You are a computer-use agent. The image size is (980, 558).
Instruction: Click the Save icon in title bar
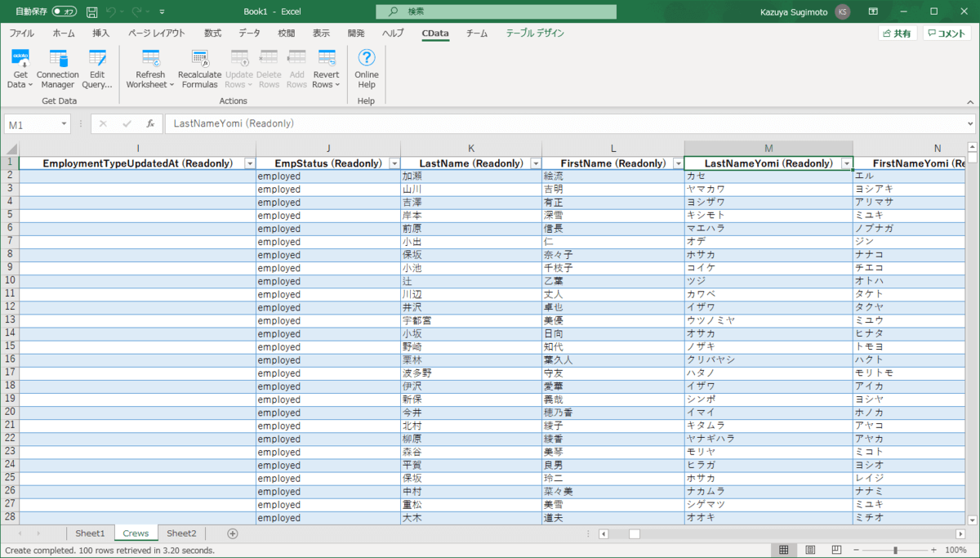[91, 12]
